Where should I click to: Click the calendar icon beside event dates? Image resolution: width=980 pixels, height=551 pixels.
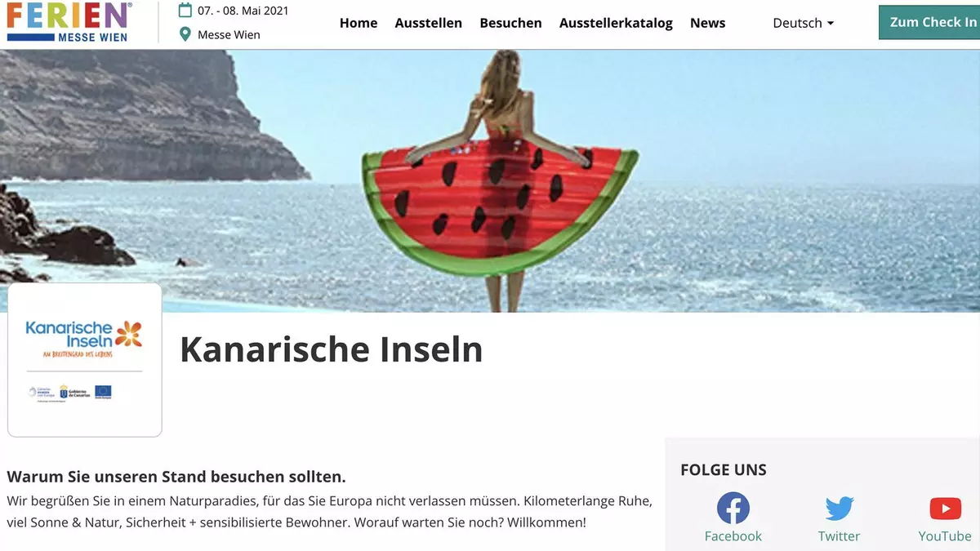click(x=185, y=11)
